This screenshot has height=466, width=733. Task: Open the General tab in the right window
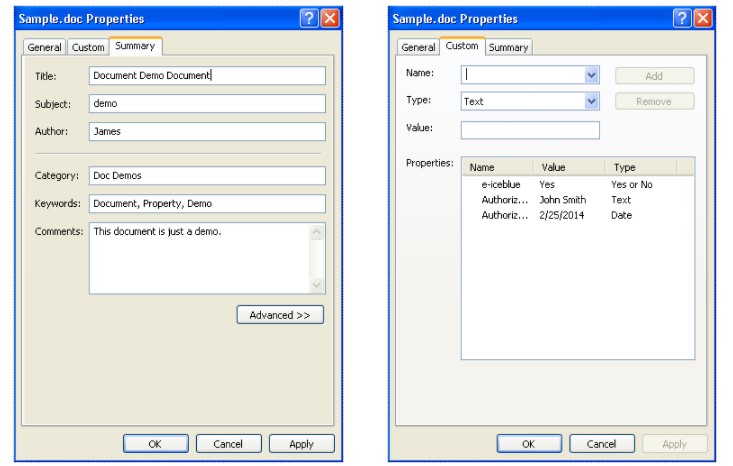pyautogui.click(x=418, y=47)
